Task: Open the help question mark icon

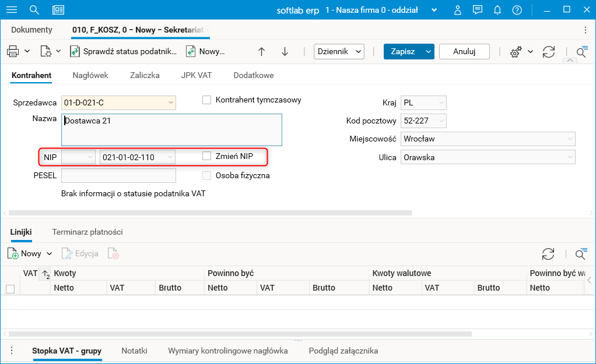Action: point(517,10)
